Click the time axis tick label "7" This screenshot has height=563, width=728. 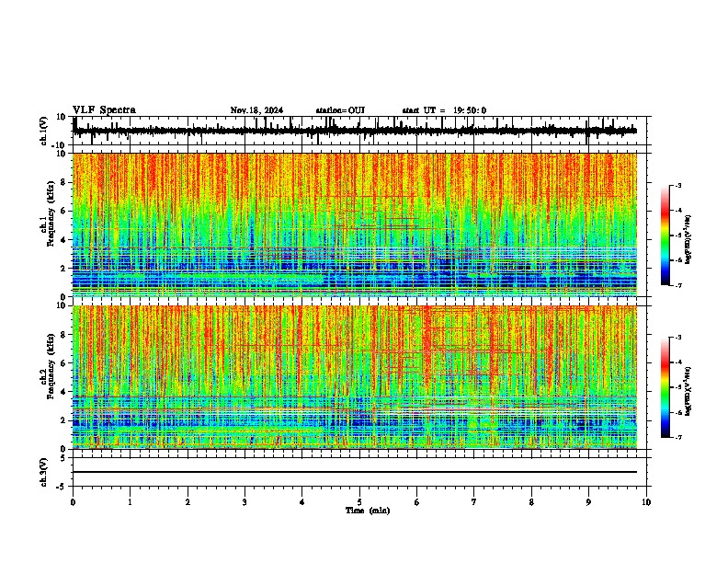click(474, 502)
